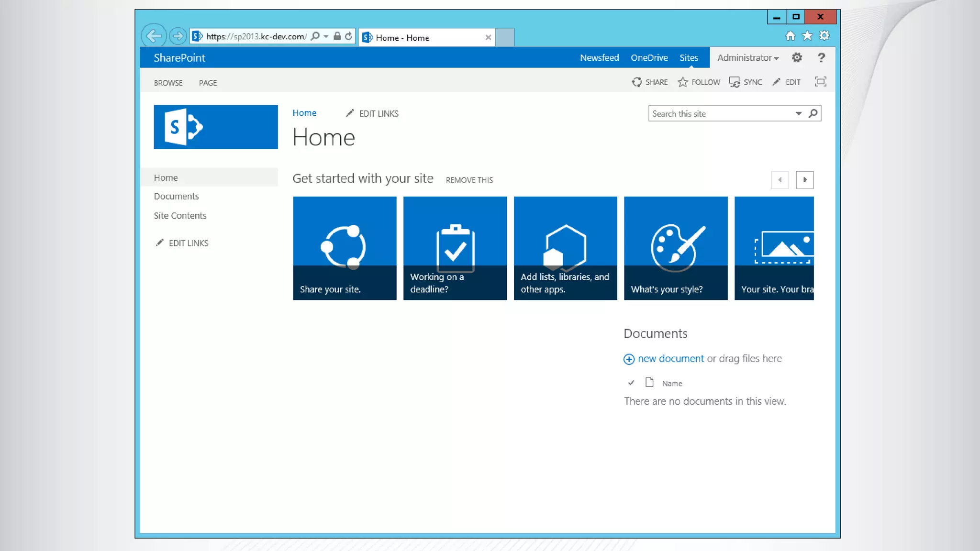The height and width of the screenshot is (551, 980).
Task: Click the Share icon in the ribbon
Action: 636,82
